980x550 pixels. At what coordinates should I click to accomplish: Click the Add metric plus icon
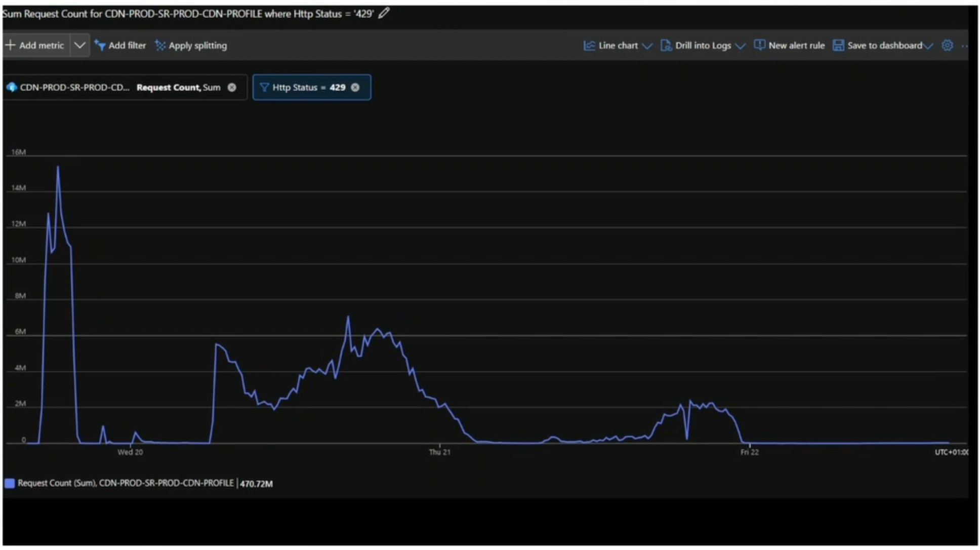(10, 45)
